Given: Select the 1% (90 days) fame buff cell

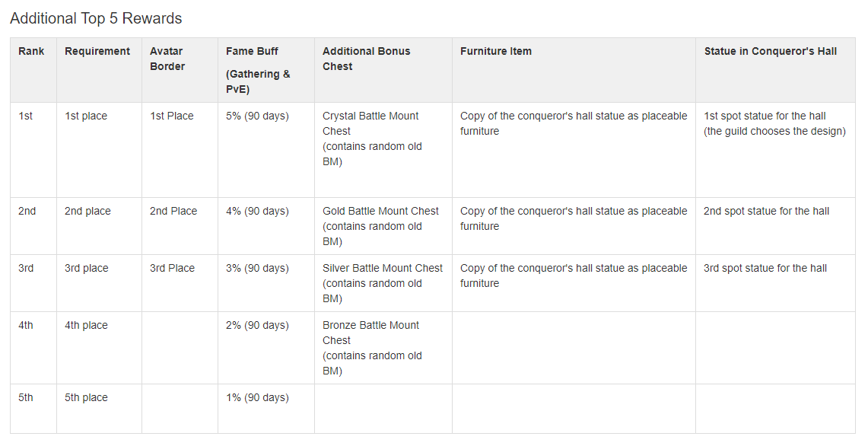Looking at the screenshot, I should (x=257, y=397).
